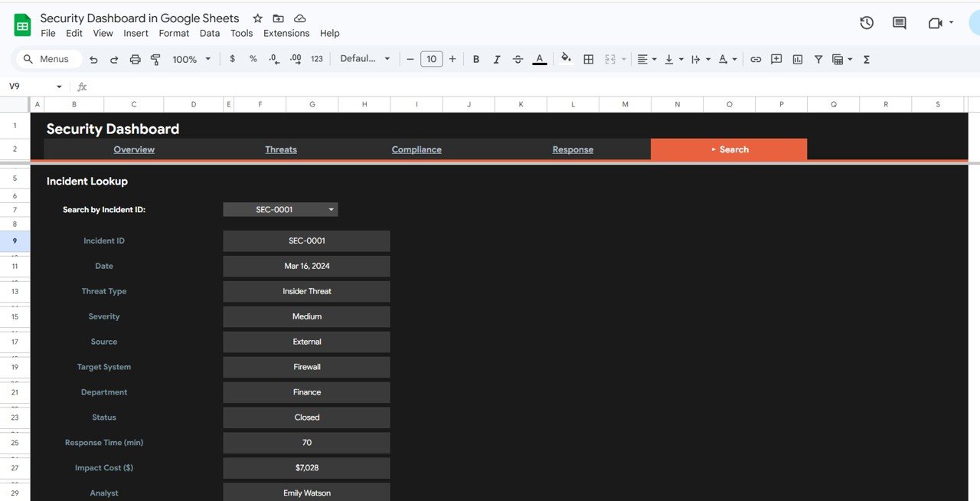Open the zoom level dropdown
The width and height of the screenshot is (980, 501).
pyautogui.click(x=190, y=58)
